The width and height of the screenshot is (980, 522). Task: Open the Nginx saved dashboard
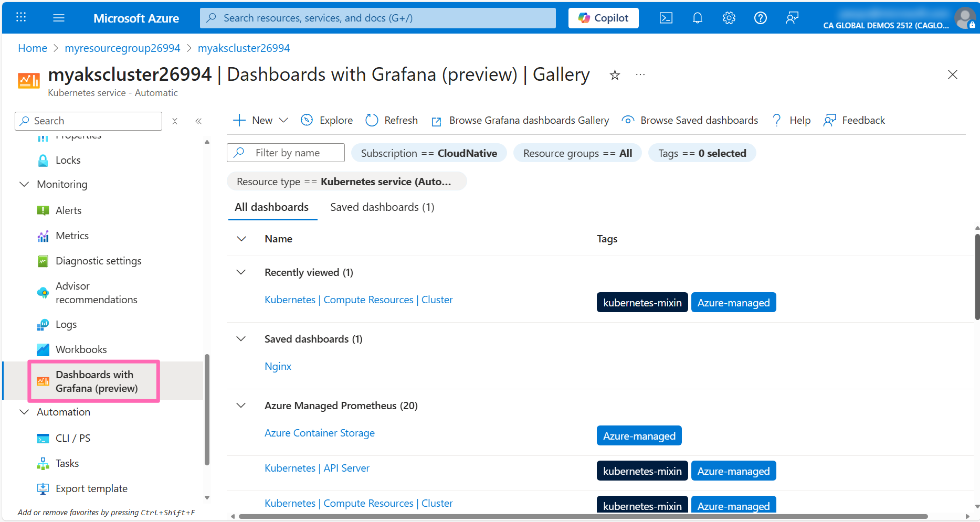pyautogui.click(x=278, y=366)
